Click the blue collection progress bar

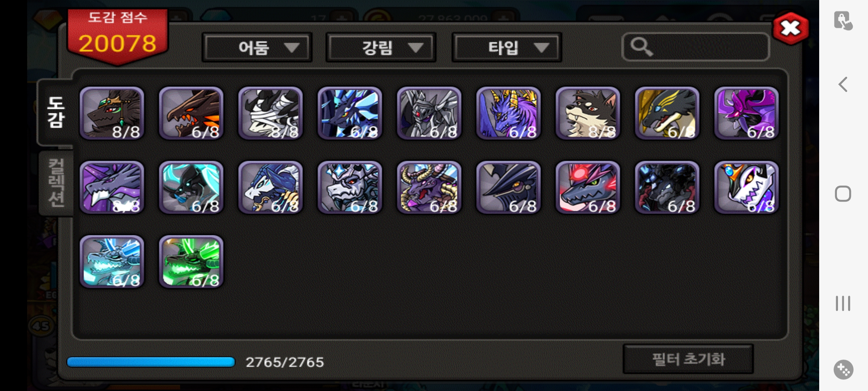[x=151, y=362]
